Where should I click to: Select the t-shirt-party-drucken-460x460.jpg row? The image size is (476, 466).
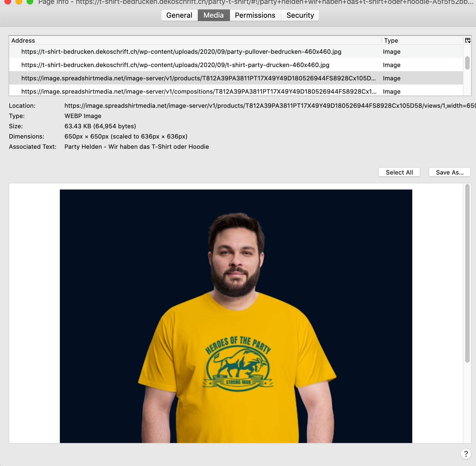coord(175,65)
